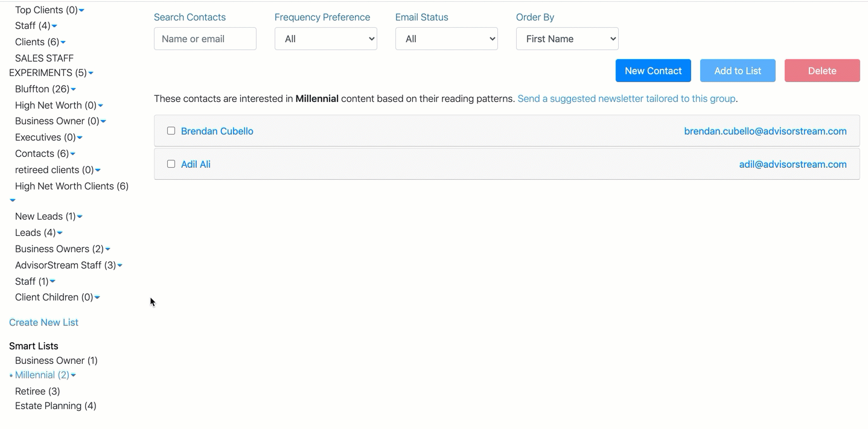
Task: Expand the Email Status select box
Action: tap(446, 39)
